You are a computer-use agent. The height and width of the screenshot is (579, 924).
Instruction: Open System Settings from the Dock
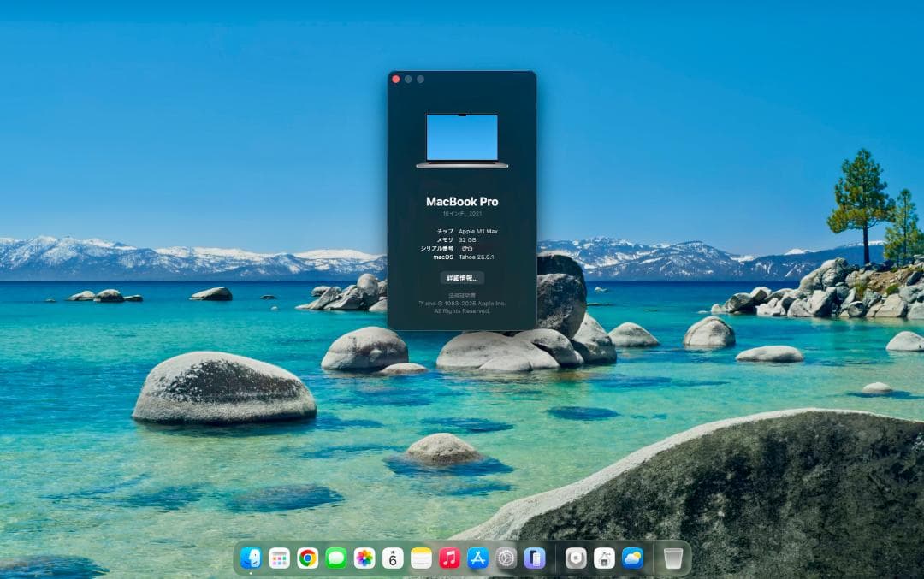click(506, 558)
